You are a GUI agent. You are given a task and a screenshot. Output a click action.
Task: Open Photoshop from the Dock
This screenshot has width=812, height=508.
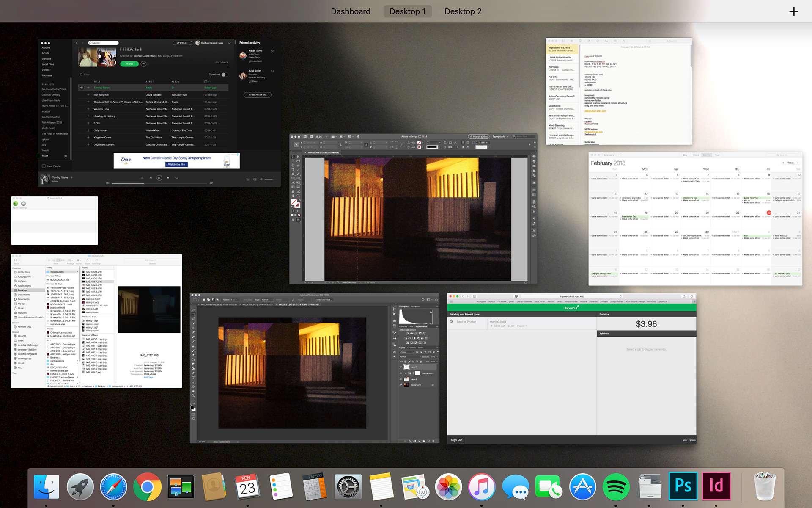(x=683, y=486)
